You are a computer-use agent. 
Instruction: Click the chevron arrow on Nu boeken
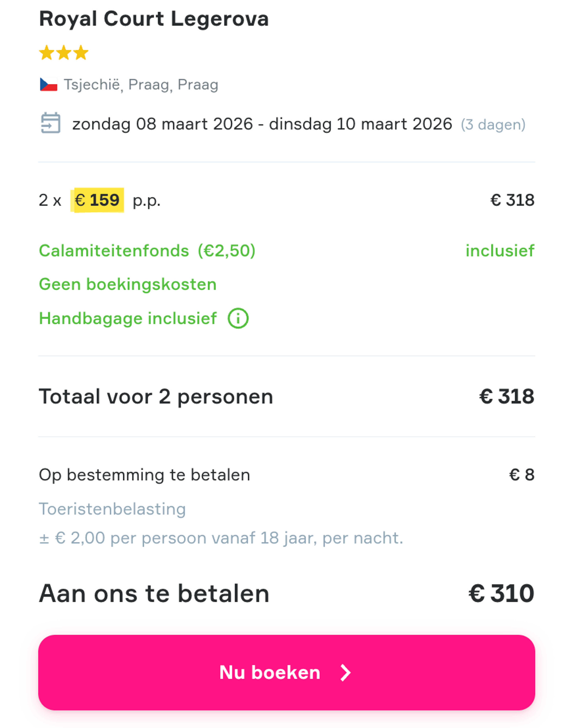click(345, 672)
